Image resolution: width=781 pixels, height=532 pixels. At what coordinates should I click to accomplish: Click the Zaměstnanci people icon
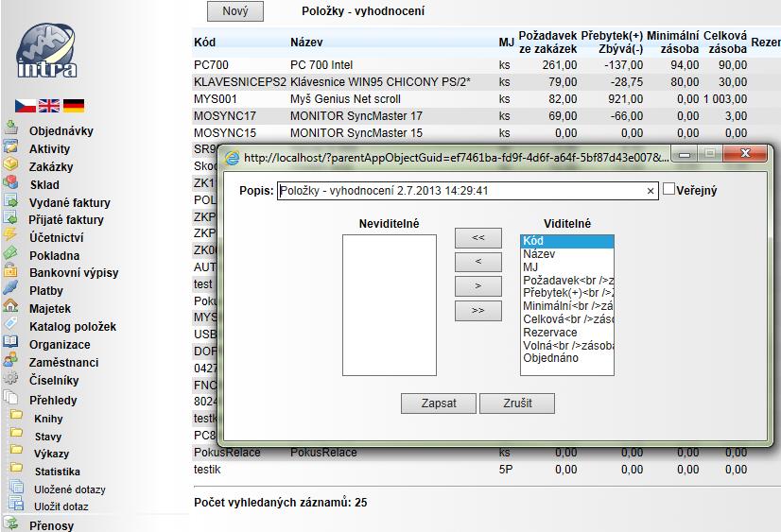coord(11,362)
